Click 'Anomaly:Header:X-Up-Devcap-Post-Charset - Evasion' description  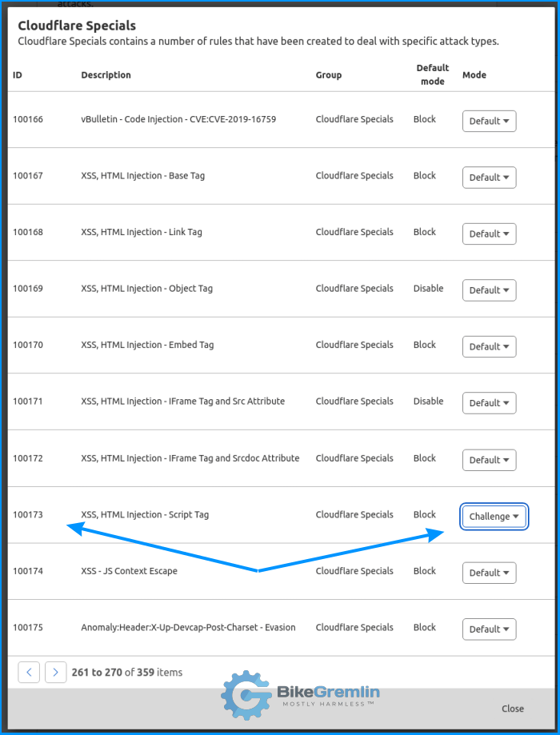tap(188, 627)
